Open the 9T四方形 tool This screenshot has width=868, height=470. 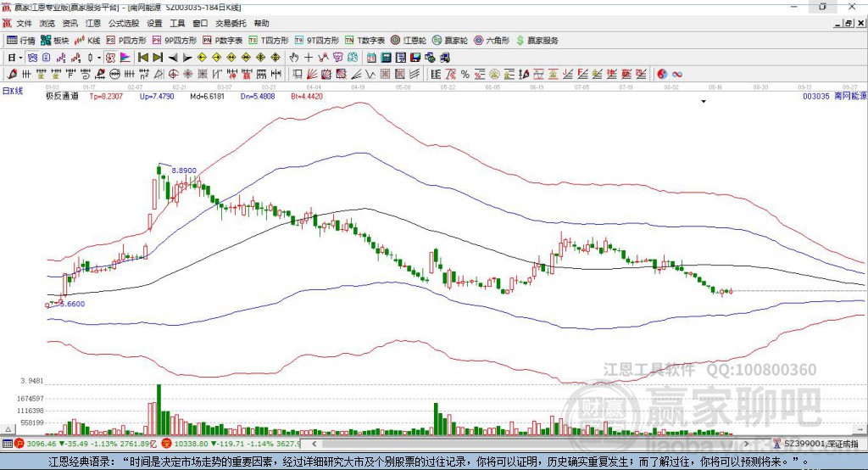317,41
